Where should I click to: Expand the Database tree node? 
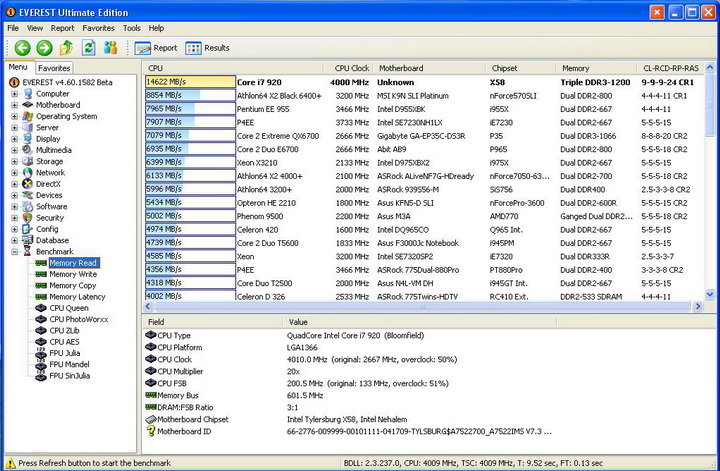pyautogui.click(x=14, y=240)
